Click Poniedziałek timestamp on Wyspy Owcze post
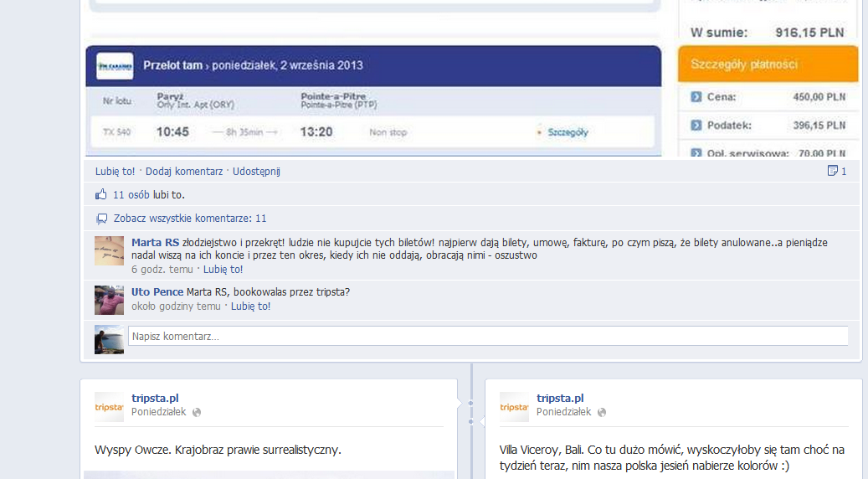 click(x=159, y=412)
